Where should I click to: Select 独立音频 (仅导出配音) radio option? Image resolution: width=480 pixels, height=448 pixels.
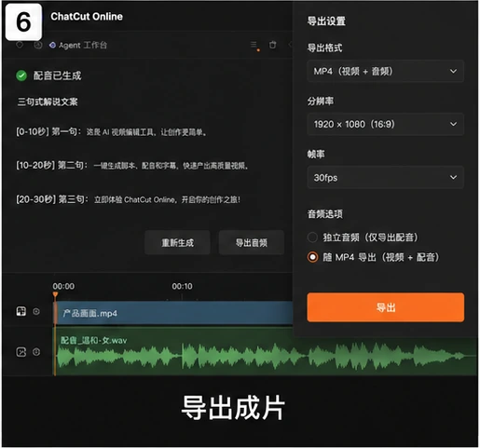coord(312,238)
